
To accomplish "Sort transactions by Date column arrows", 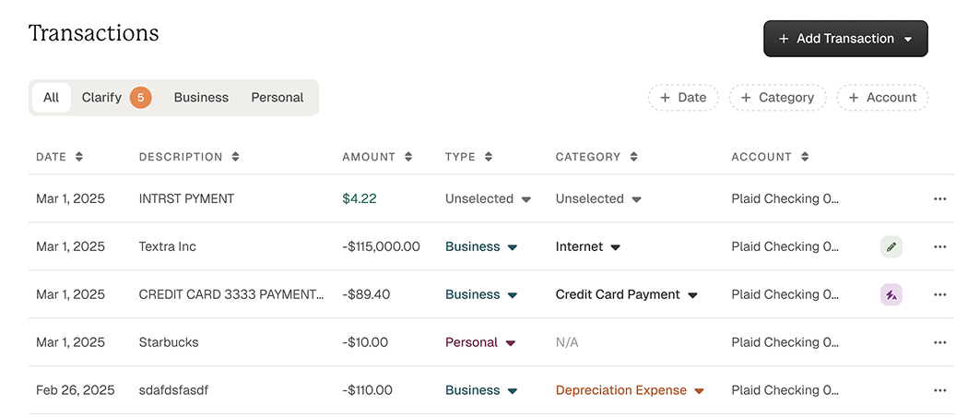I will (79, 158).
